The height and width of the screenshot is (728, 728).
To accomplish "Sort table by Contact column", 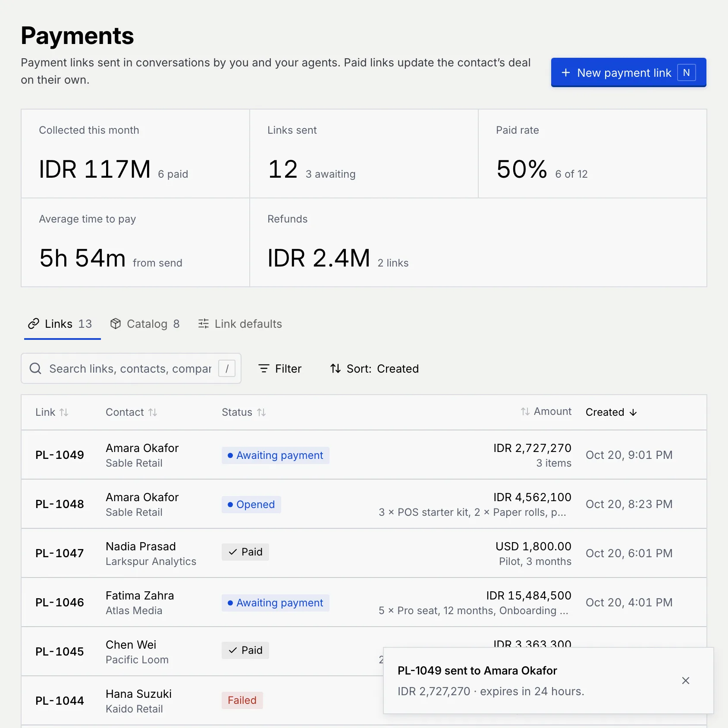I will 132,412.
